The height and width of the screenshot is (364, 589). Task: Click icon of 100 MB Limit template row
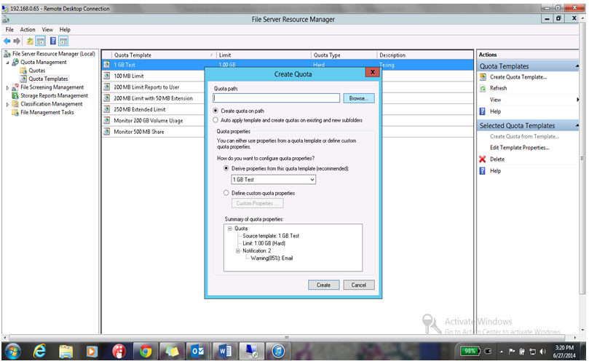[x=107, y=76]
